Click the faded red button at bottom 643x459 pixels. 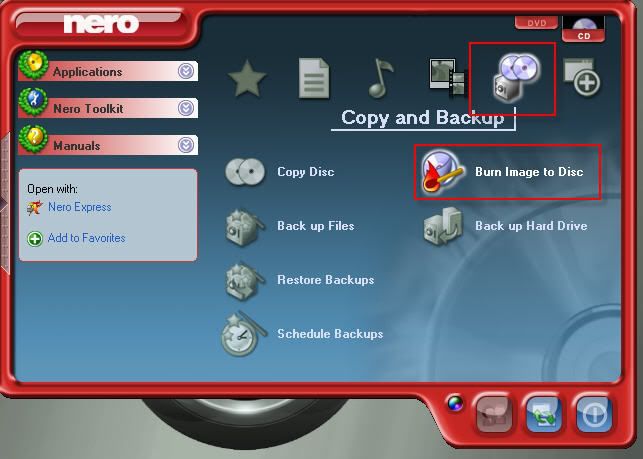tap(494, 415)
